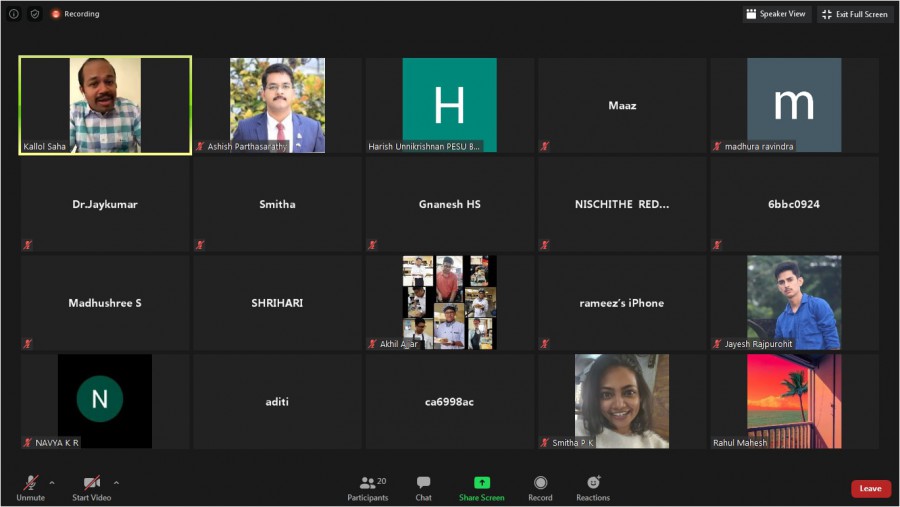This screenshot has height=507, width=900.
Task: Select Ashish Parthasarathy's video tile
Action: pos(277,105)
